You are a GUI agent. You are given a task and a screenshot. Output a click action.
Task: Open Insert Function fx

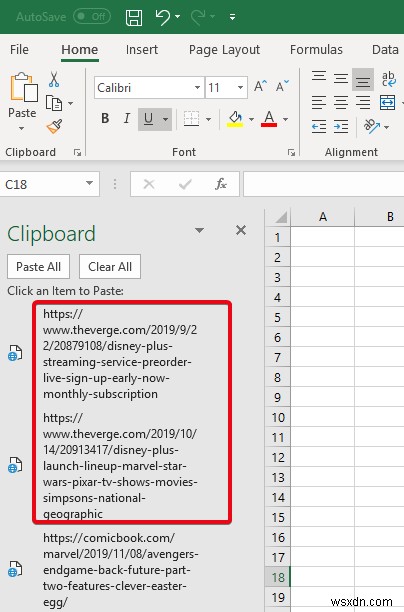pyautogui.click(x=221, y=184)
